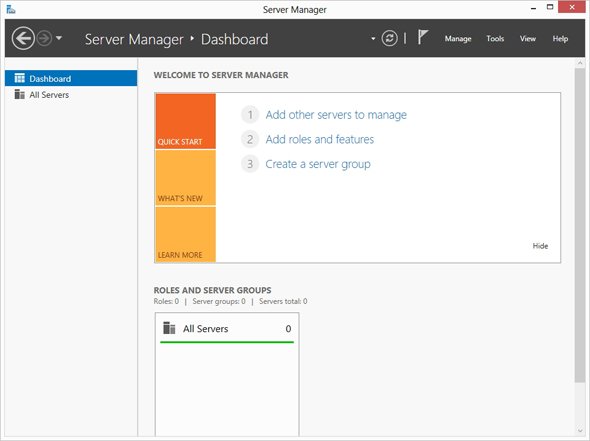
Task: Select the What's New tile
Action: click(186, 178)
